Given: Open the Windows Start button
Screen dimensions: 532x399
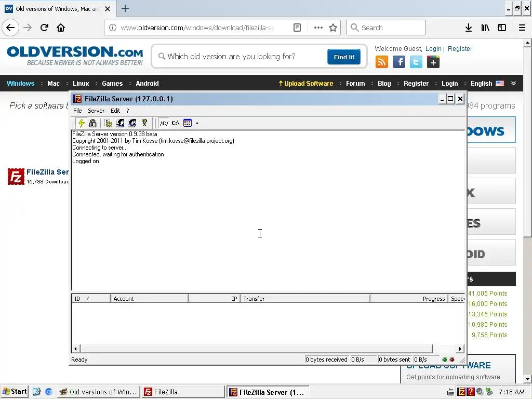Looking at the screenshot, I should (15, 392).
